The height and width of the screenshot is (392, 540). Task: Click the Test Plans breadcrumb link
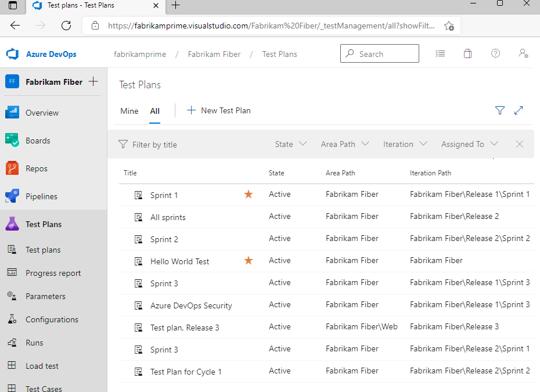[280, 54]
